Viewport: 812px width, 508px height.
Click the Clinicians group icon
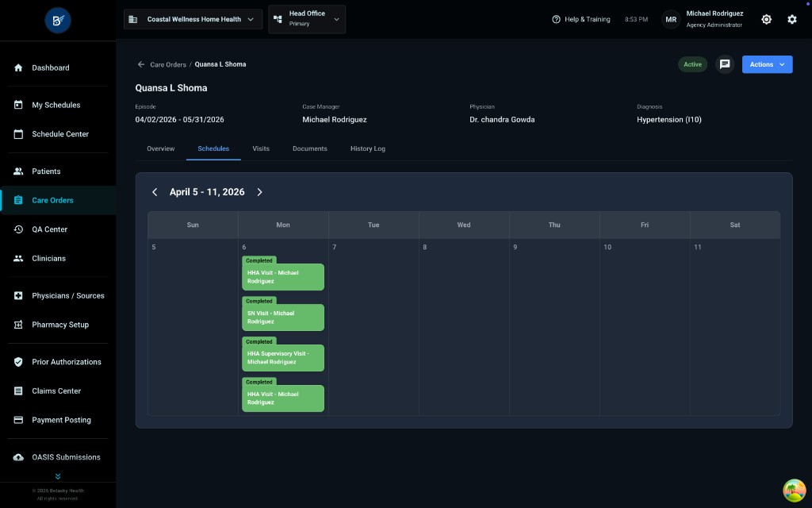(x=18, y=259)
